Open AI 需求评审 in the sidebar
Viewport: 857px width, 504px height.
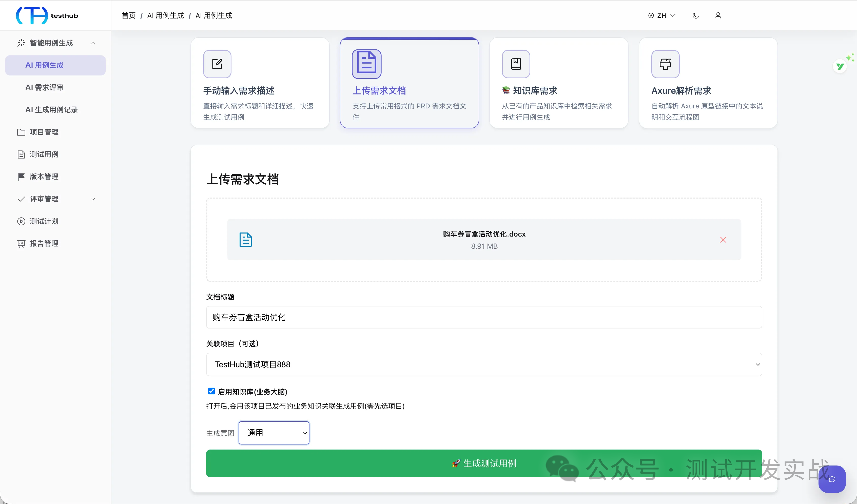tap(45, 87)
